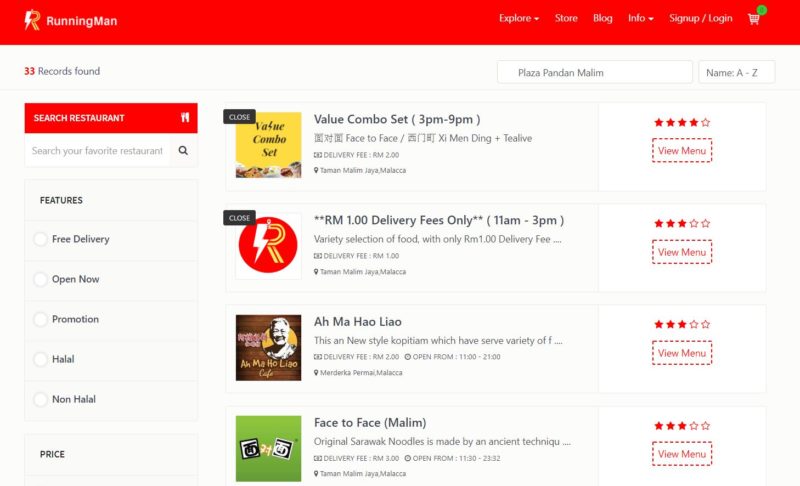Click clock icon beside OPEN FROM 11:30 - 23:32
Image resolution: width=800 pixels, height=486 pixels.
(408, 458)
